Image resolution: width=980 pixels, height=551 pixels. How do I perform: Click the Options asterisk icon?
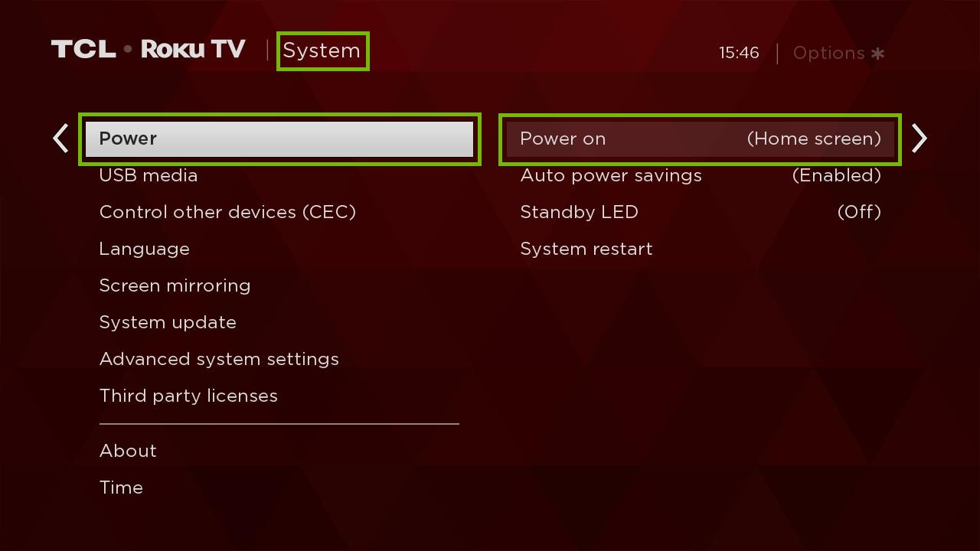877,54
